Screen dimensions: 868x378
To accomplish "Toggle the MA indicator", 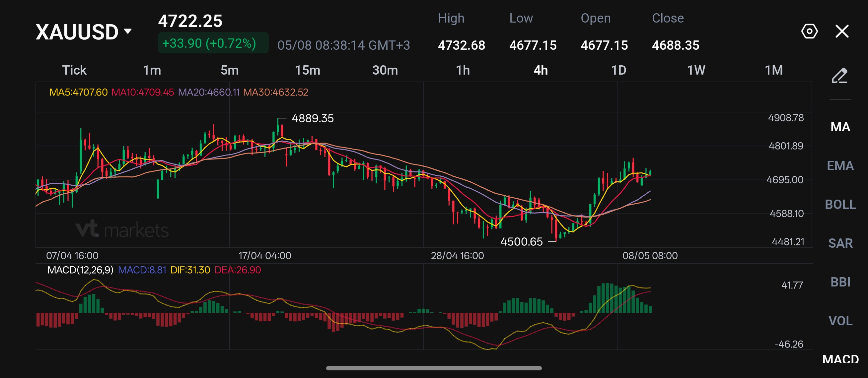I will (840, 127).
